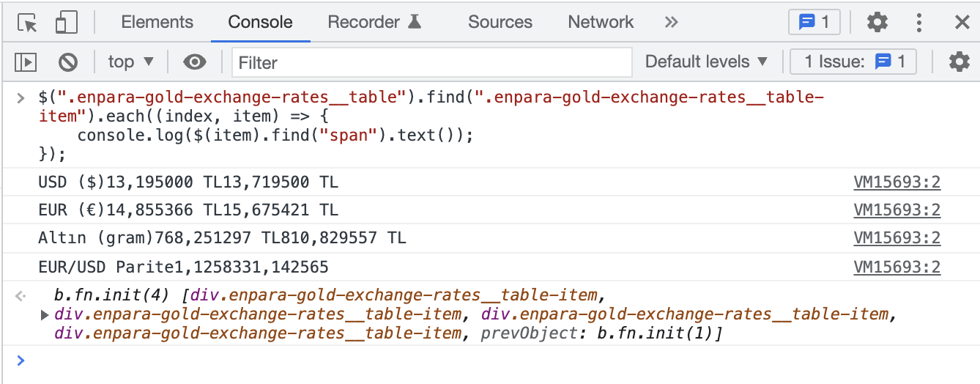Open Console settings gear icon
Viewport: 980px width, 384px height.
[x=959, y=62]
